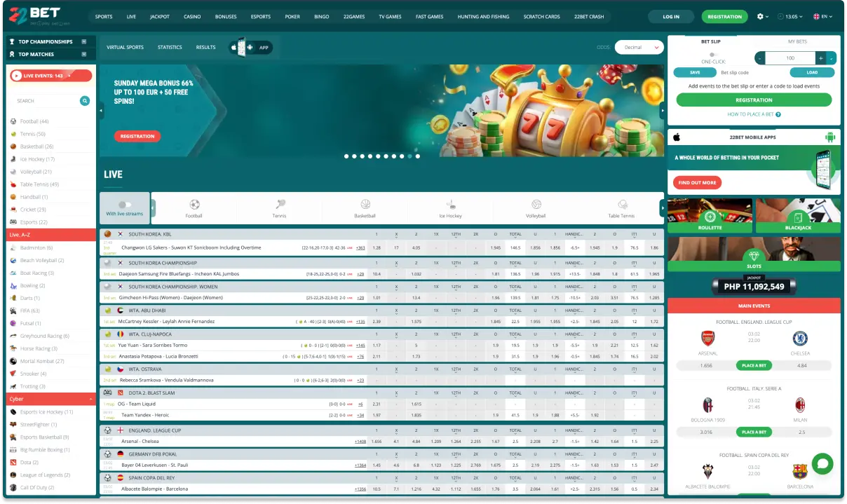847x504 pixels.
Task: Open the live chat bubble icon
Action: (x=823, y=464)
